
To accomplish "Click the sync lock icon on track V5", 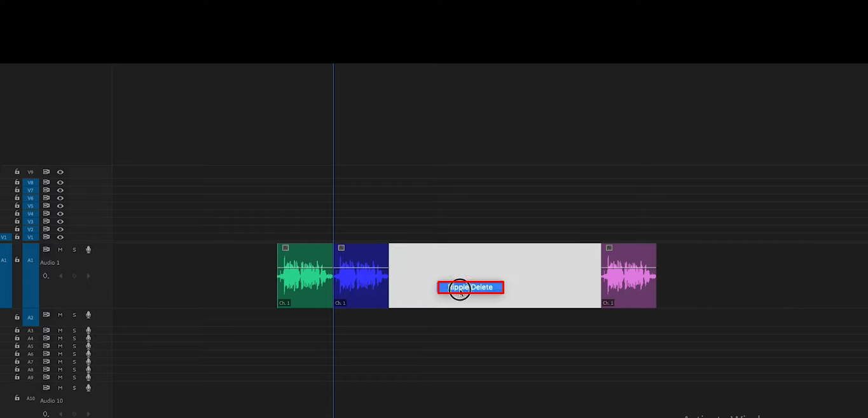I will pos(46,206).
